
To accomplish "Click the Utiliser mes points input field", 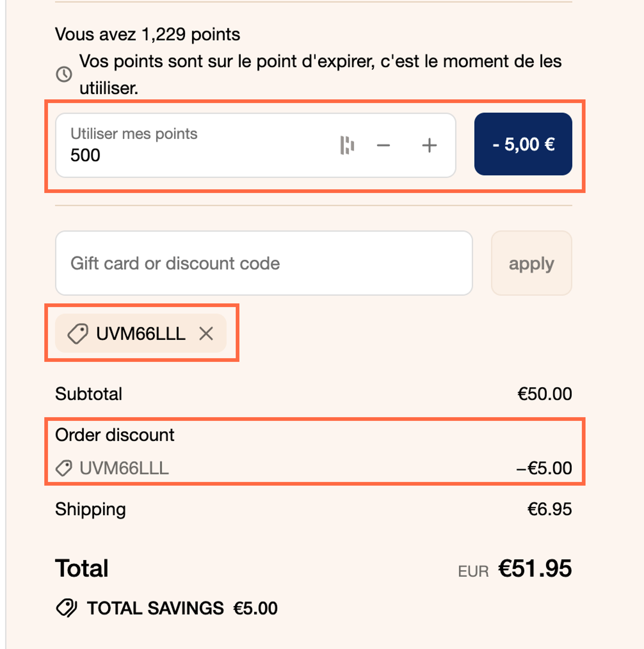I will tap(256, 145).
